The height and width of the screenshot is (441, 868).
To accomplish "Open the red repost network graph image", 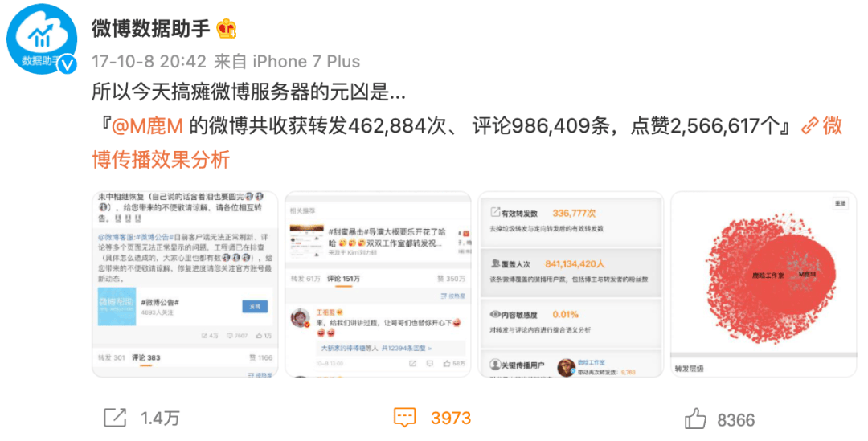I will [764, 284].
